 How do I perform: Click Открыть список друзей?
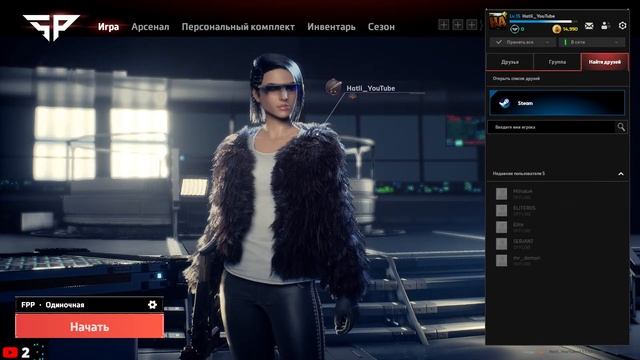tap(516, 78)
